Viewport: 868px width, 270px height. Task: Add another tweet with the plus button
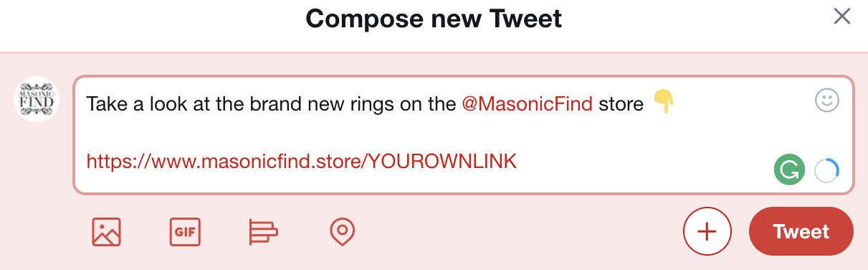point(707,232)
